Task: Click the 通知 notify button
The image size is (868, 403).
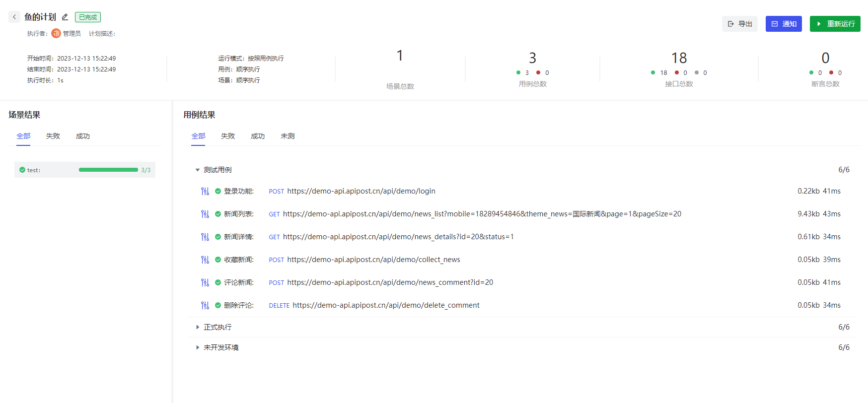Action: pos(784,24)
